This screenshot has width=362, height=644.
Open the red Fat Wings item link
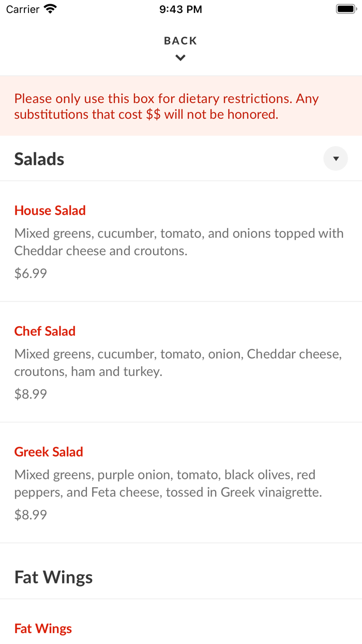click(x=43, y=628)
